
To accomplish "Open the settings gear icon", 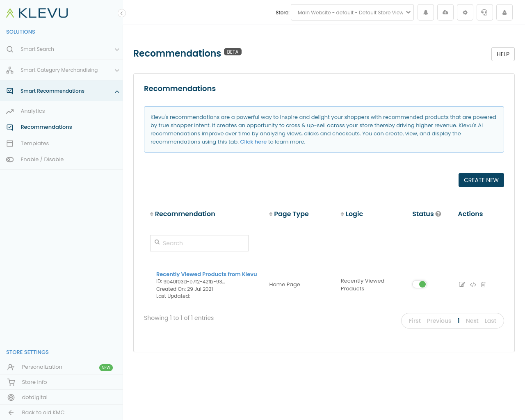I will point(465,13).
